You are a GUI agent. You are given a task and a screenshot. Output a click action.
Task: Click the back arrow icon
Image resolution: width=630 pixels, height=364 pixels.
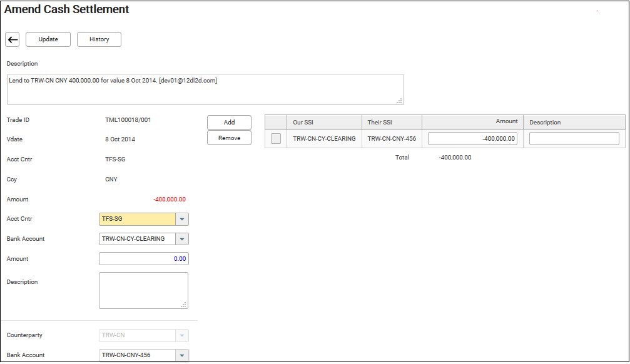[13, 39]
